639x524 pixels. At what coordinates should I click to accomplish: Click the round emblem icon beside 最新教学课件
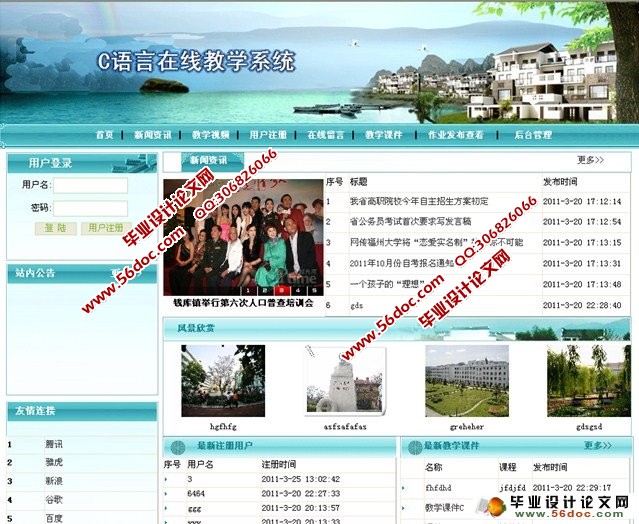click(x=415, y=447)
